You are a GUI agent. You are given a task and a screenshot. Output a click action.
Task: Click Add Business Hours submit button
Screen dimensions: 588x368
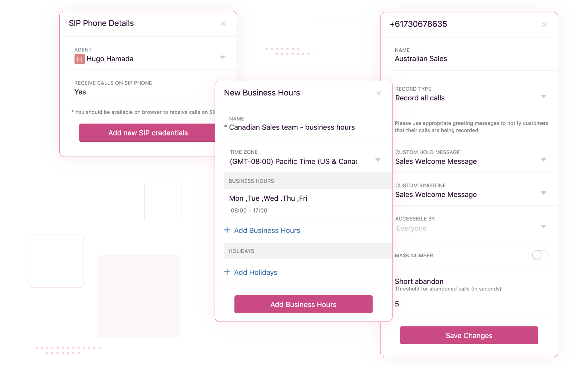(303, 304)
